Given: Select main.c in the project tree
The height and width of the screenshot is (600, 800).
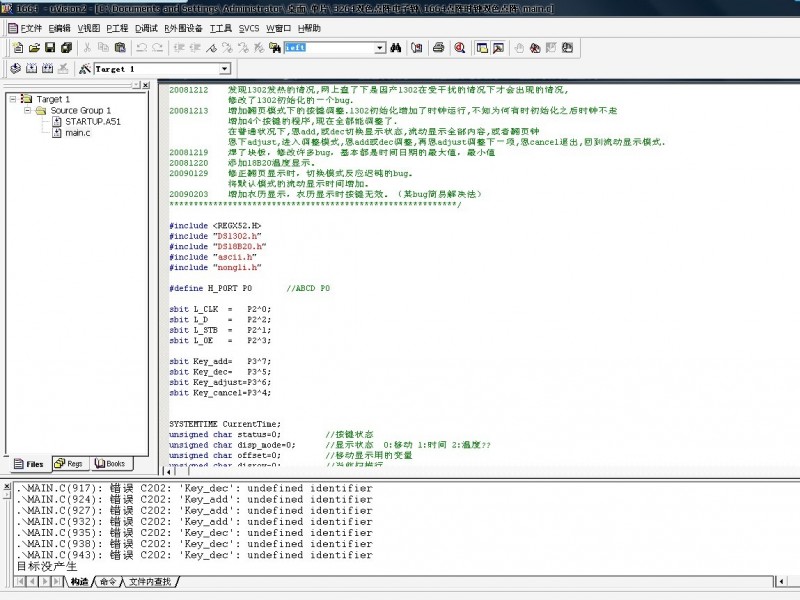Looking at the screenshot, I should pos(78,132).
